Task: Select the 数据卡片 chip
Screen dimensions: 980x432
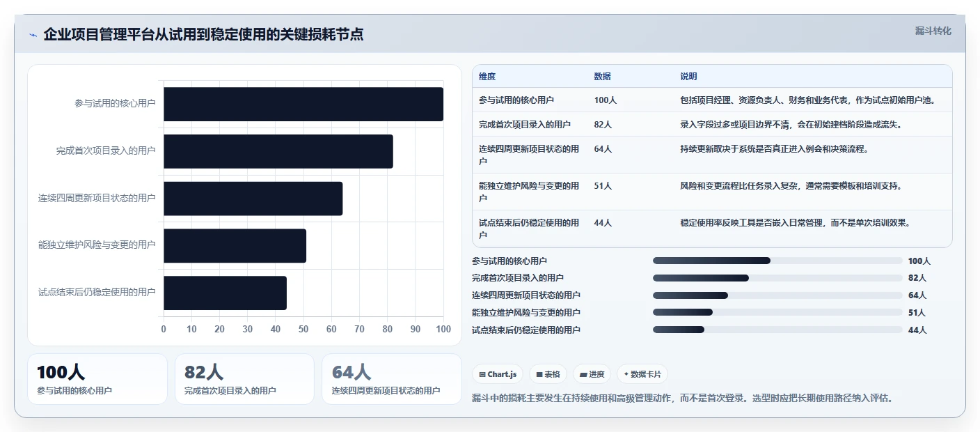Action: point(642,374)
